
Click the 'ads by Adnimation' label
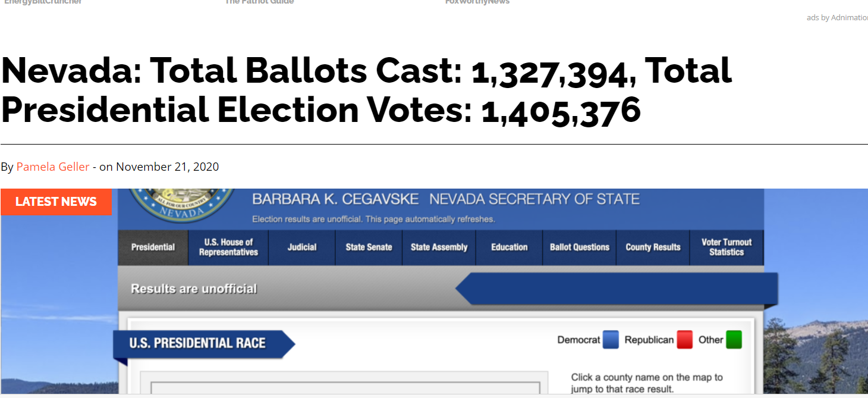coord(836,18)
